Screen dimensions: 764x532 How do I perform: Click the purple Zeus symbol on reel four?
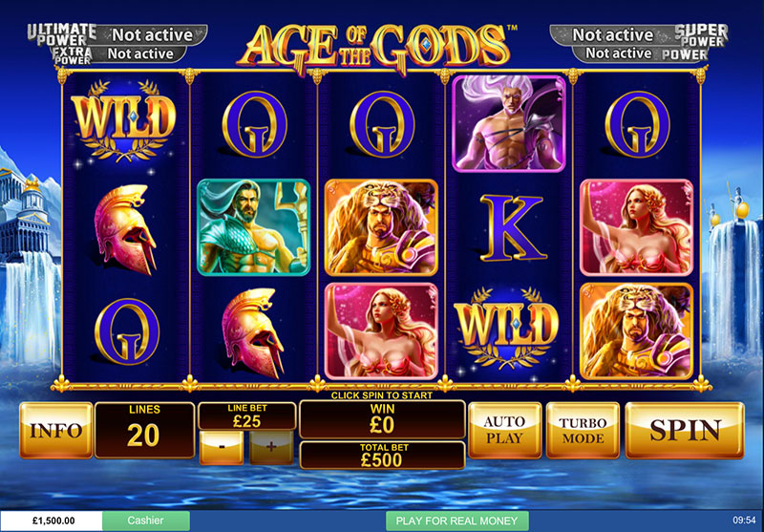(509, 124)
